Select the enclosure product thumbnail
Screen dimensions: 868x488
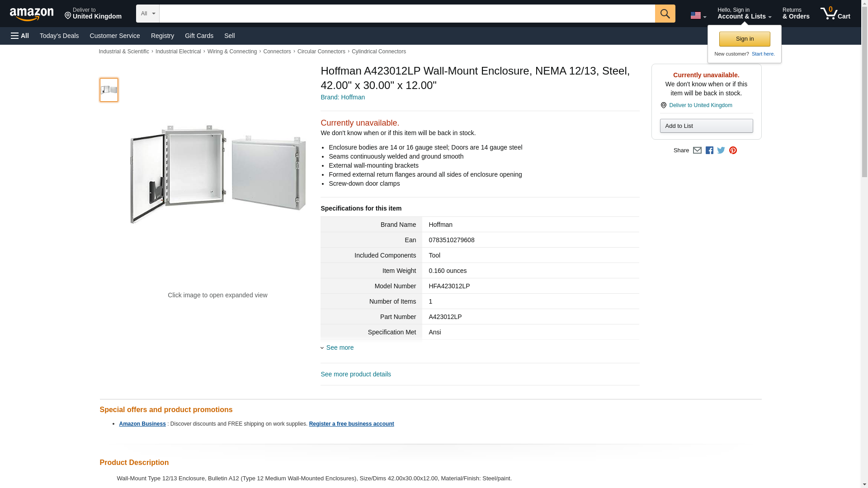(x=109, y=90)
